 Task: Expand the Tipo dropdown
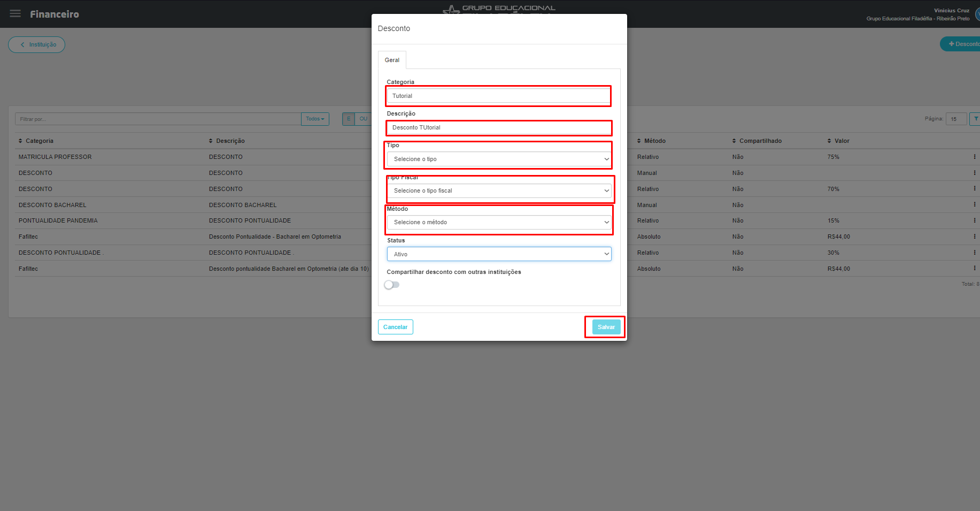pos(499,159)
